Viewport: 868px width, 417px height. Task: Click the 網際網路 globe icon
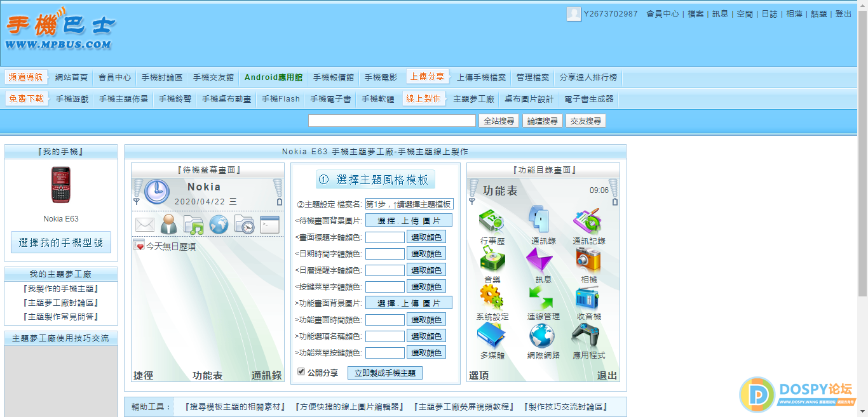tap(541, 336)
